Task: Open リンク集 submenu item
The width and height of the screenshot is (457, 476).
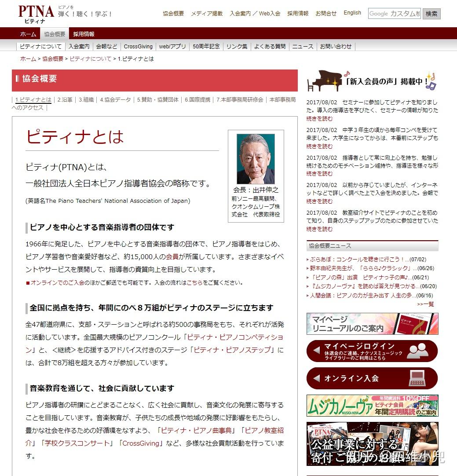Action: pos(237,47)
